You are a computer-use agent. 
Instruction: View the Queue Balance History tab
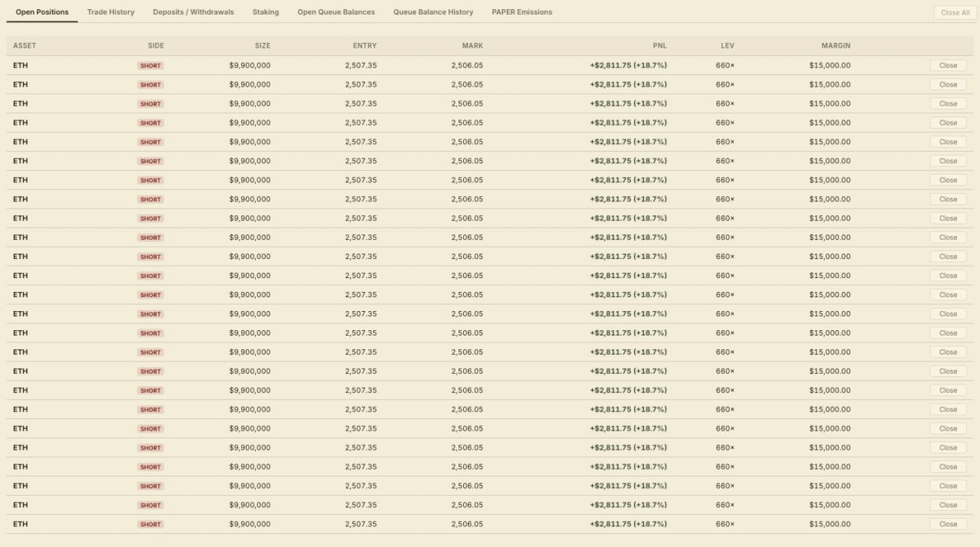[x=433, y=12]
